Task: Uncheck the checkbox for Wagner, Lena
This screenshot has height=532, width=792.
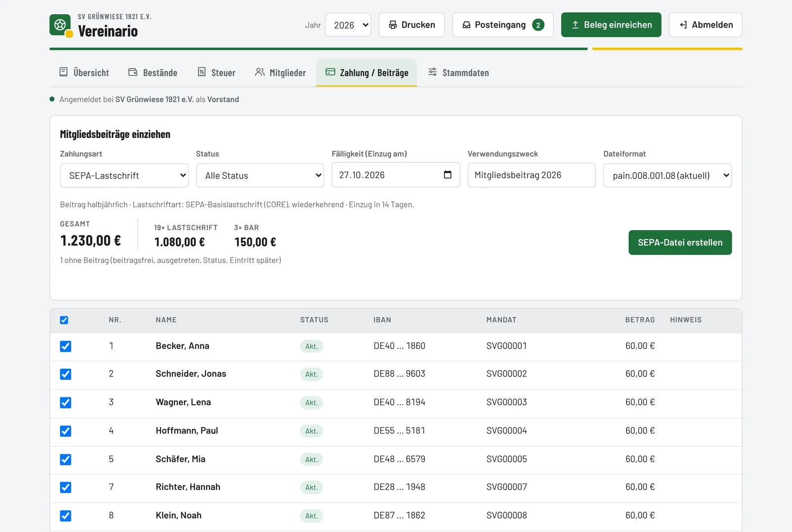Action: [65, 403]
